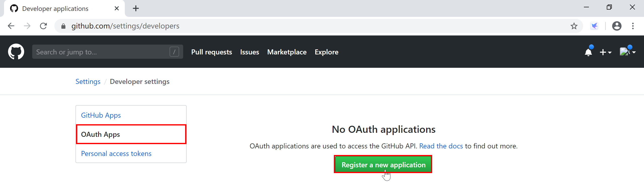Bookmark this page with star icon
The height and width of the screenshot is (191, 644).
574,26
